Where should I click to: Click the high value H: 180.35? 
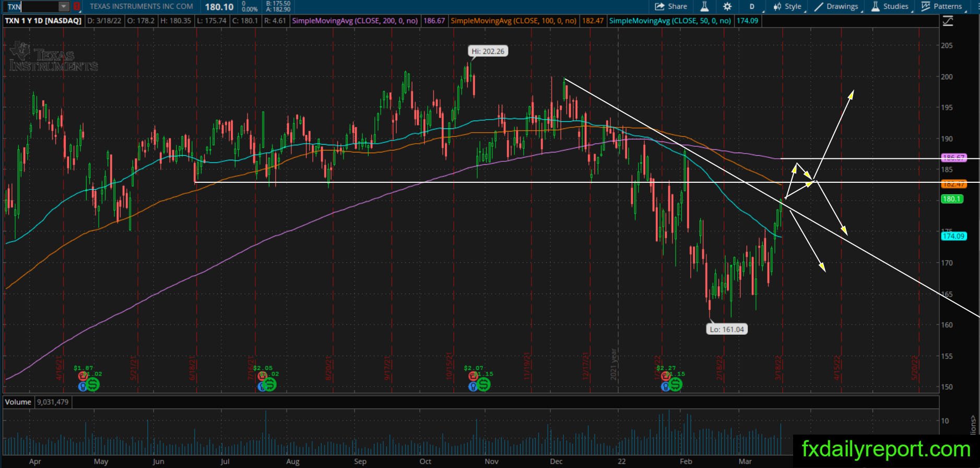pyautogui.click(x=176, y=21)
